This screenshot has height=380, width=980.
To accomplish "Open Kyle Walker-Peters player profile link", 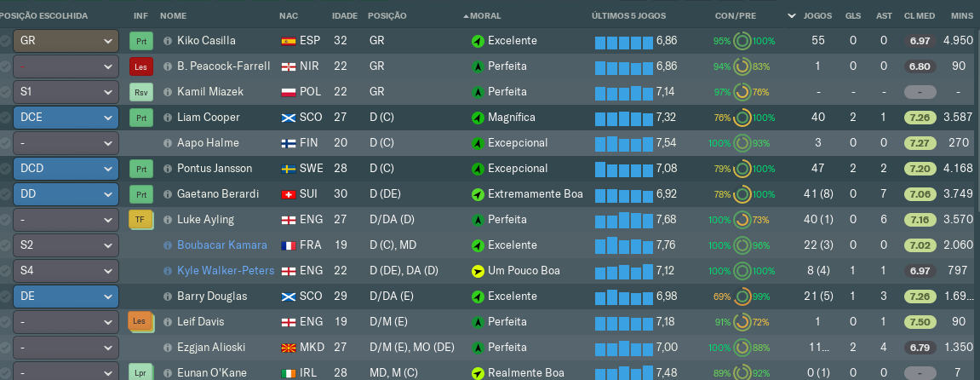I will pos(226,271).
